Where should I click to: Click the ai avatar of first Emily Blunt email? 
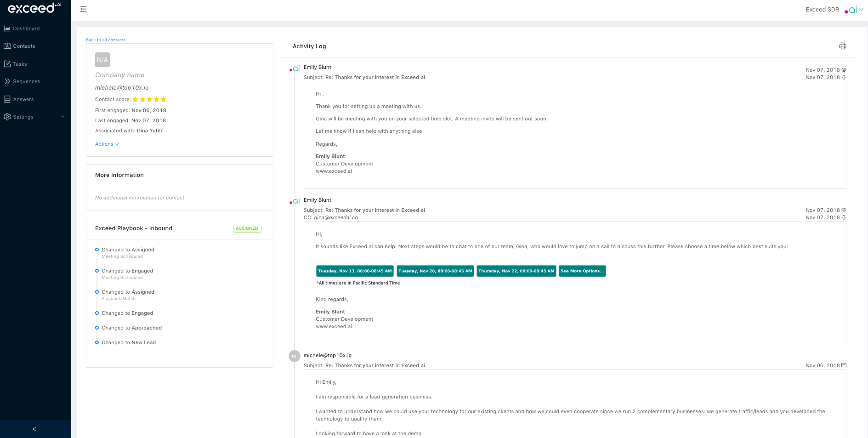[x=295, y=68]
